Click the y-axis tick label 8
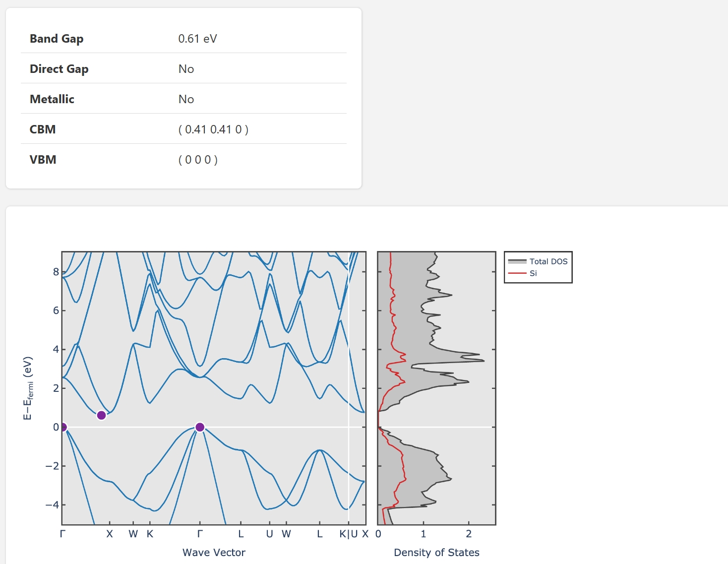The image size is (728, 564). pyautogui.click(x=56, y=272)
